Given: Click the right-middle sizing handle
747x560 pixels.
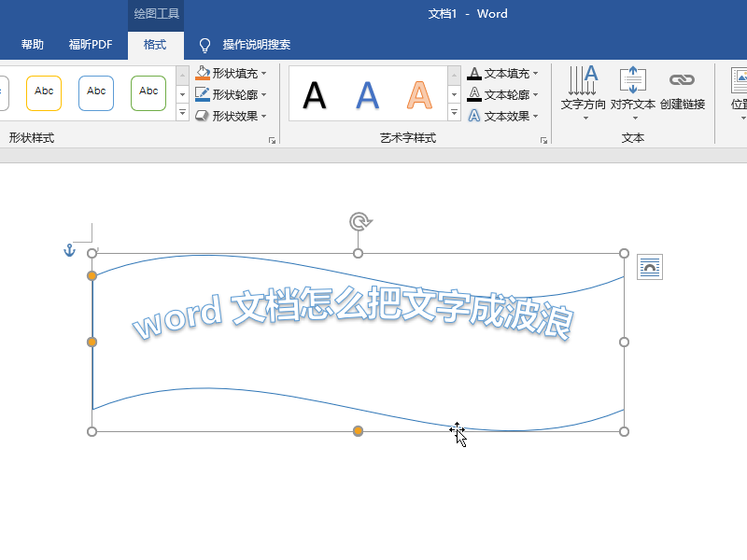Looking at the screenshot, I should point(624,342).
